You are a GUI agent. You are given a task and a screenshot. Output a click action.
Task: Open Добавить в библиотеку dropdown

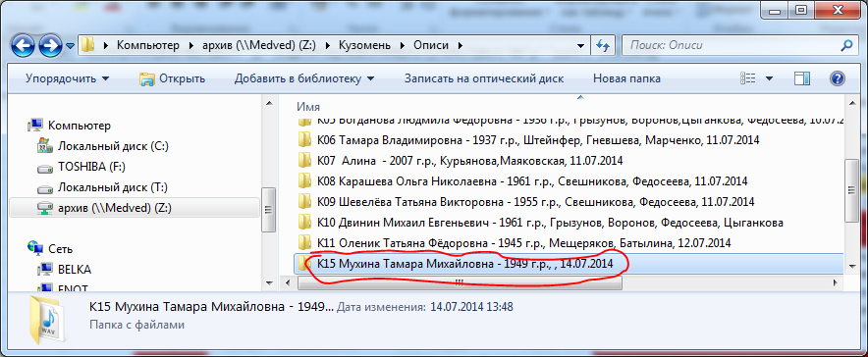pos(304,78)
